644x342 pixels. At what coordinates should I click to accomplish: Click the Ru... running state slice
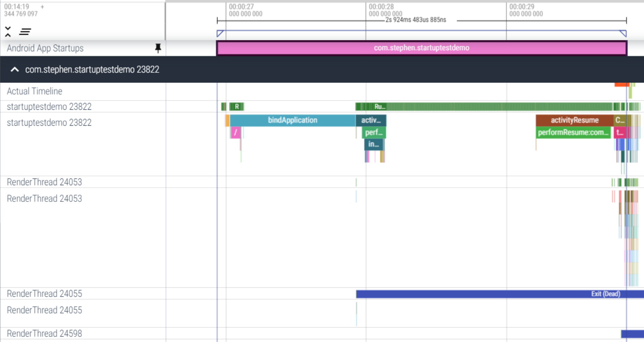[379, 107]
